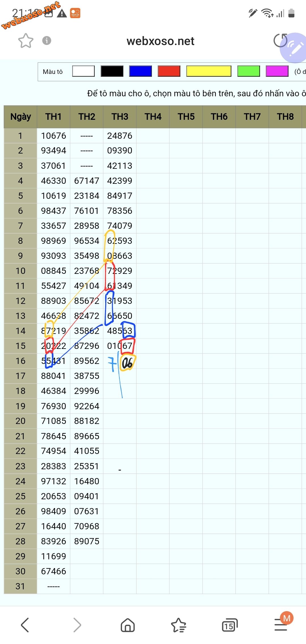The width and height of the screenshot is (306, 644).
Task: Tap the battery status icon
Action: tap(291, 13)
